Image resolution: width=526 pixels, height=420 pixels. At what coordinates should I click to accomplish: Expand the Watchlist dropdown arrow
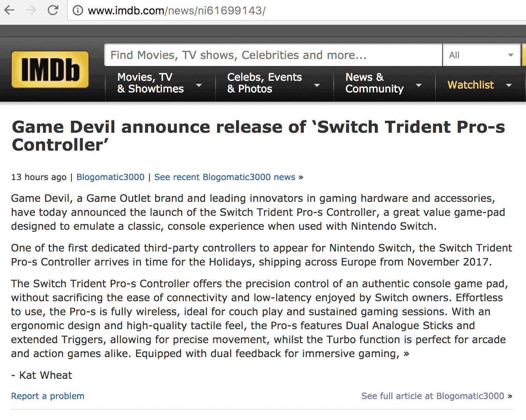pyautogui.click(x=509, y=85)
